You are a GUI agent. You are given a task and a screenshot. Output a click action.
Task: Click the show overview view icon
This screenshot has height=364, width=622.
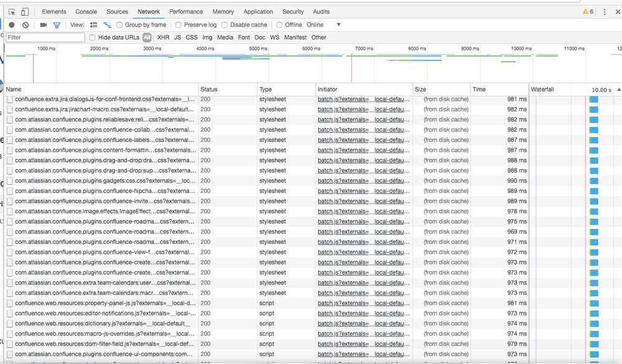pyautogui.click(x=107, y=25)
